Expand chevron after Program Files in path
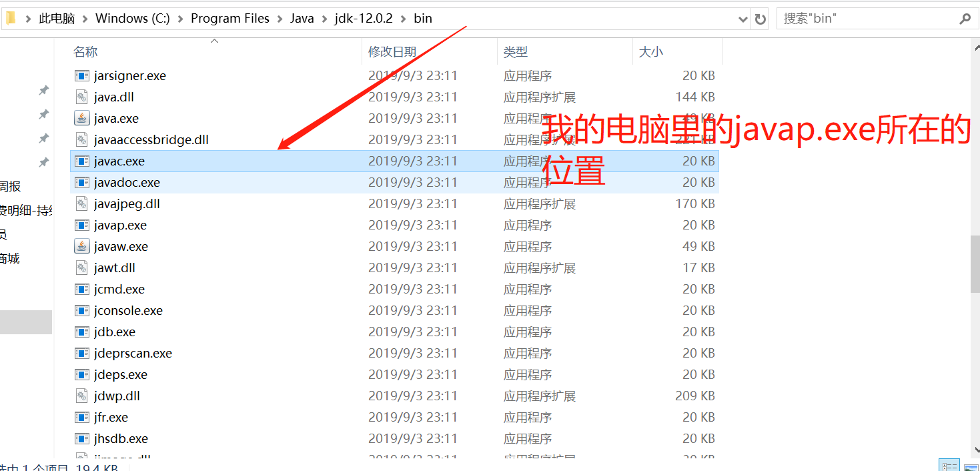Viewport: 980px width, 471px height. click(280, 19)
